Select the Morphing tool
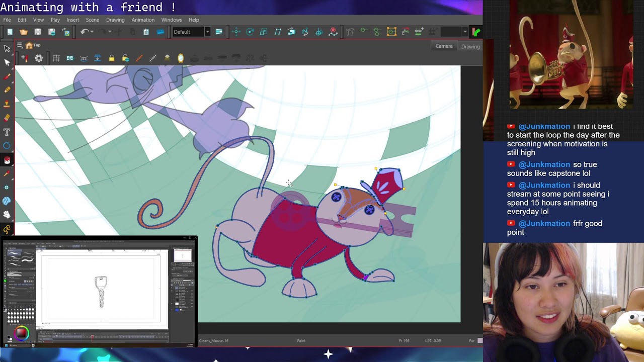The width and height of the screenshot is (644, 362). coord(7,201)
